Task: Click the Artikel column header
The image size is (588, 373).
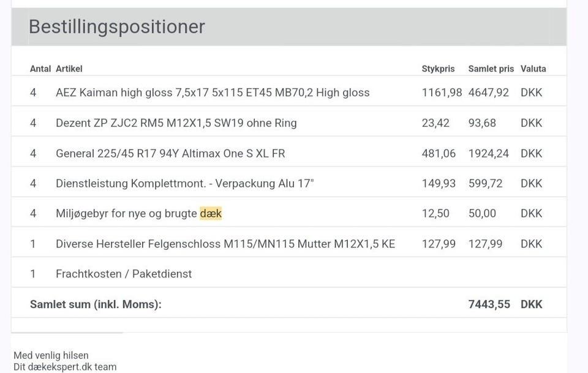Action: [x=69, y=69]
